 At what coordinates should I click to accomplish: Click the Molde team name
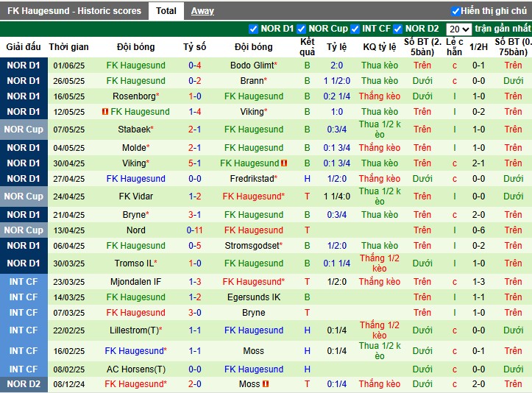[x=135, y=148]
